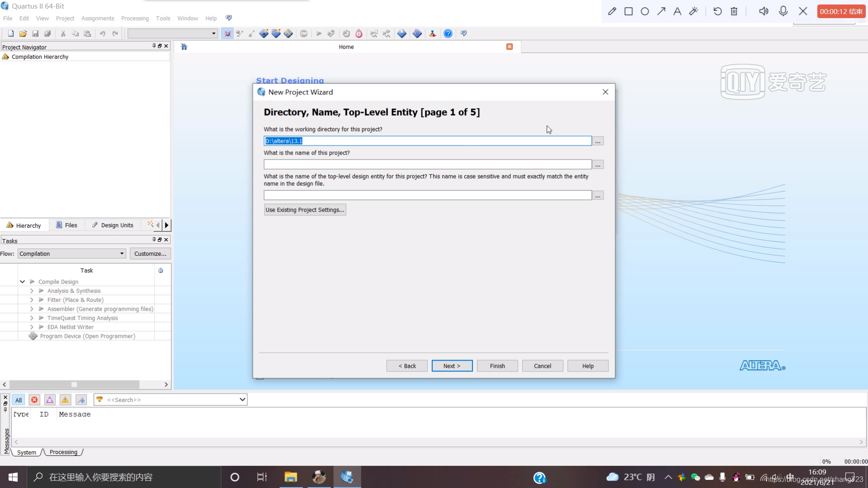Click the home navigation icon in wizard

[x=184, y=47]
